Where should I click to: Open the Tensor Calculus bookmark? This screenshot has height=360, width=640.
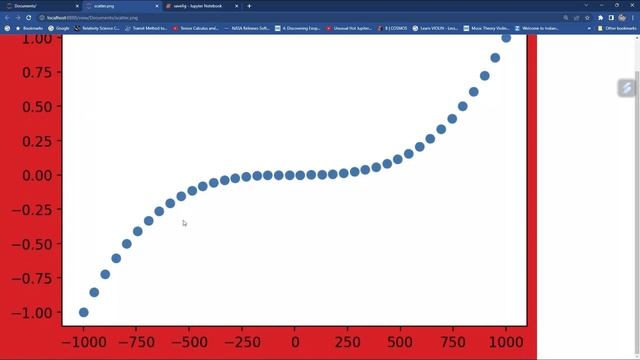(196, 28)
